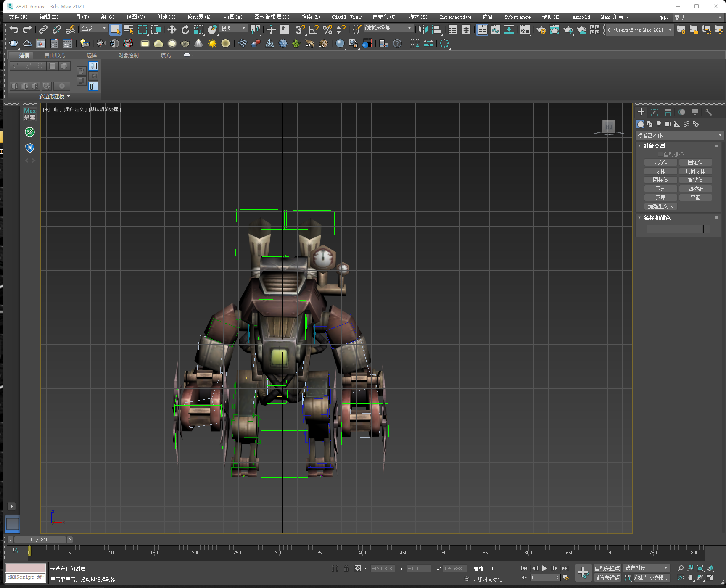Open the Curve Editor icon
Viewport: 726px width, 588px height.
coord(496,29)
